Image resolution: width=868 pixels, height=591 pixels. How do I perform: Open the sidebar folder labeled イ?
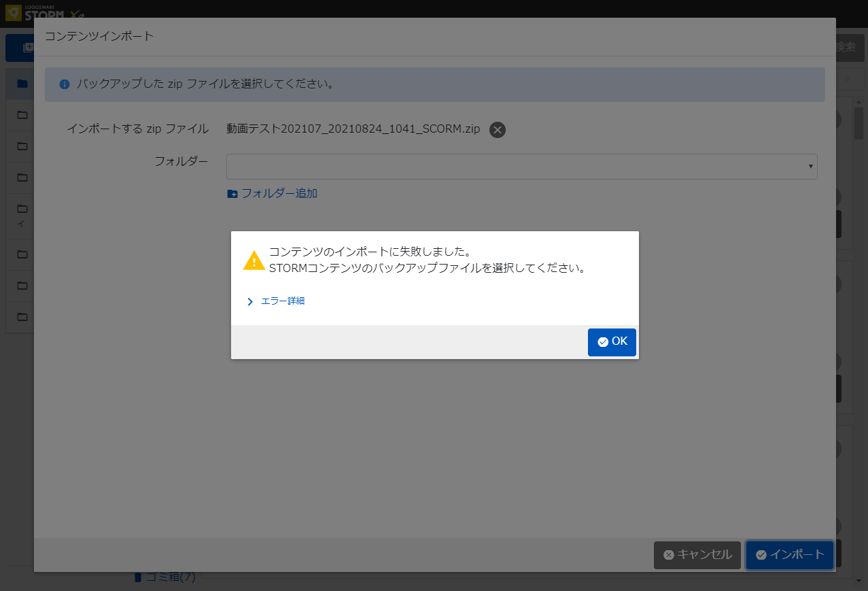coord(22,209)
